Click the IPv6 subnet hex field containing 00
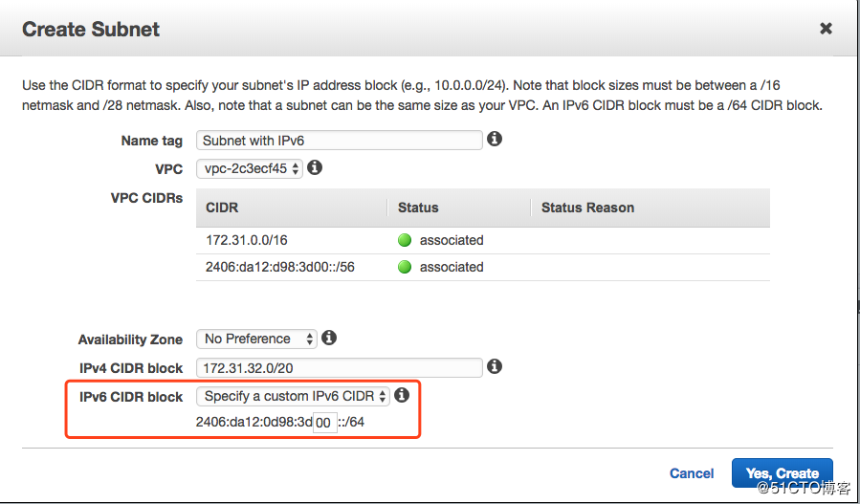860x504 pixels. 324,423
